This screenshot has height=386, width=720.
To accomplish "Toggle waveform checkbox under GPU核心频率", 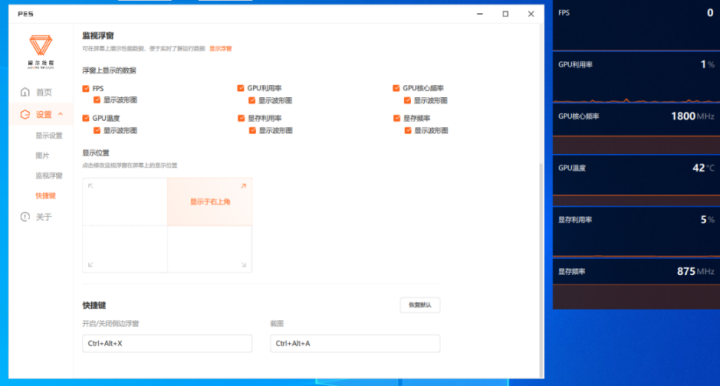I will (407, 101).
